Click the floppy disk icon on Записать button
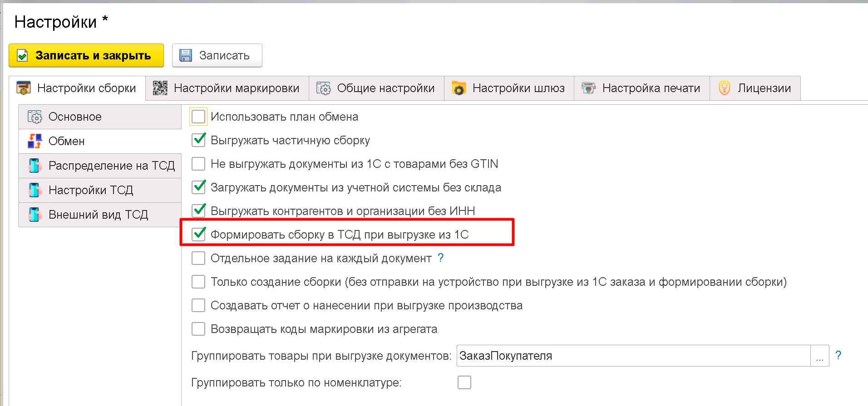The image size is (868, 406). [186, 55]
